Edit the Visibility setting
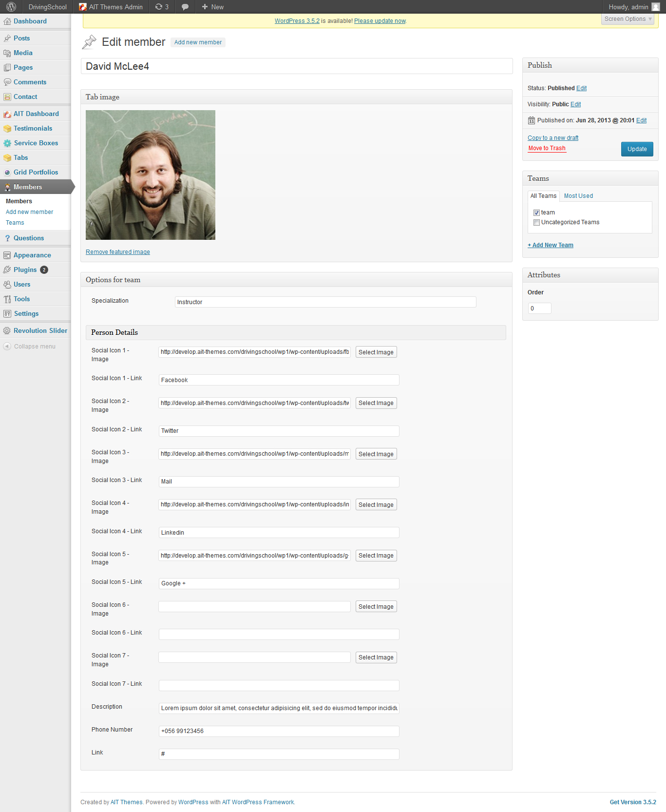Image resolution: width=666 pixels, height=812 pixels. pyautogui.click(x=575, y=104)
